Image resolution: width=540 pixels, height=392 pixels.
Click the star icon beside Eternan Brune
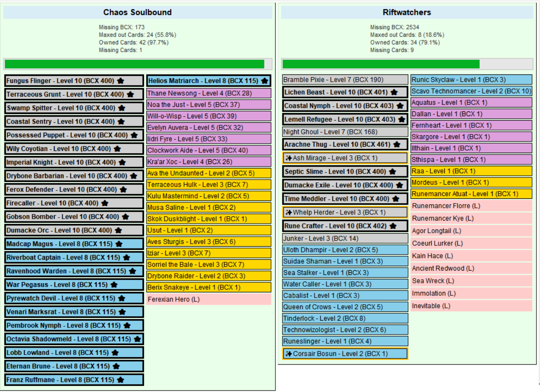click(x=116, y=366)
